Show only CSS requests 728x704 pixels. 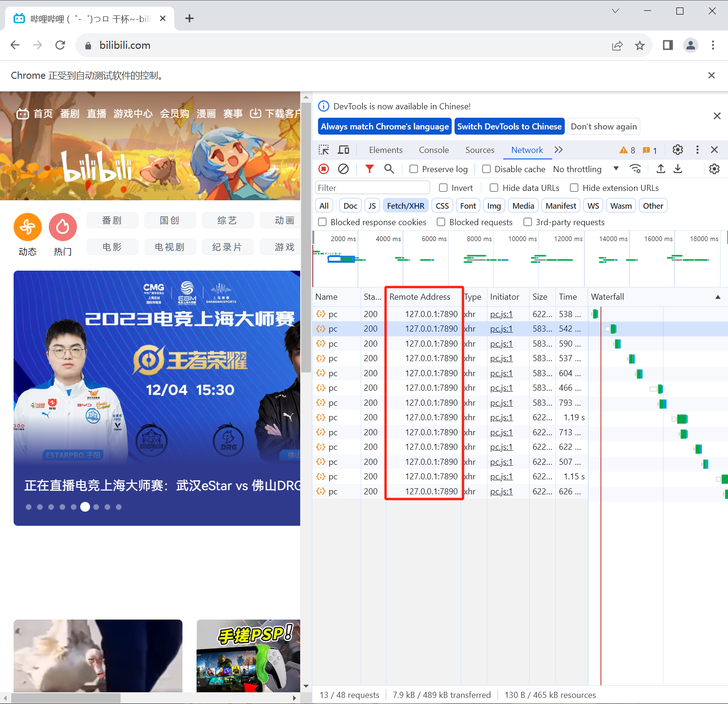pyautogui.click(x=442, y=206)
